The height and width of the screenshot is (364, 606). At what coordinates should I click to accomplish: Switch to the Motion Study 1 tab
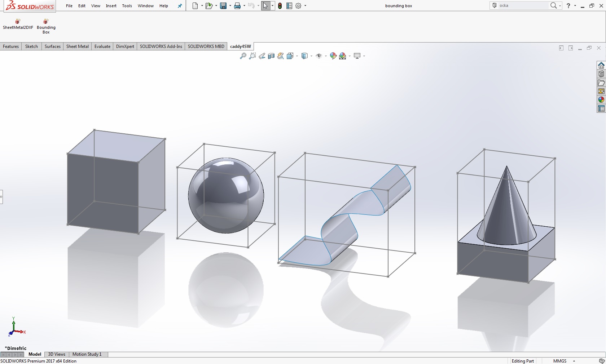87,354
